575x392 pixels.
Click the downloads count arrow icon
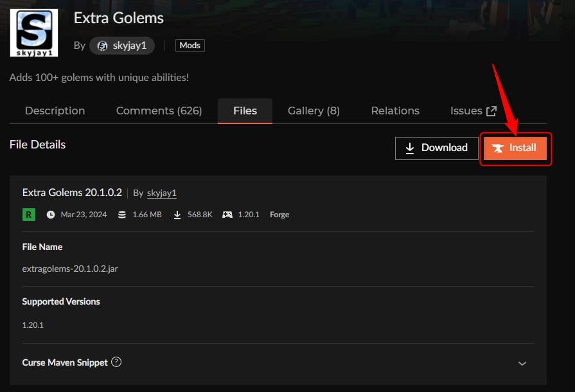point(177,215)
